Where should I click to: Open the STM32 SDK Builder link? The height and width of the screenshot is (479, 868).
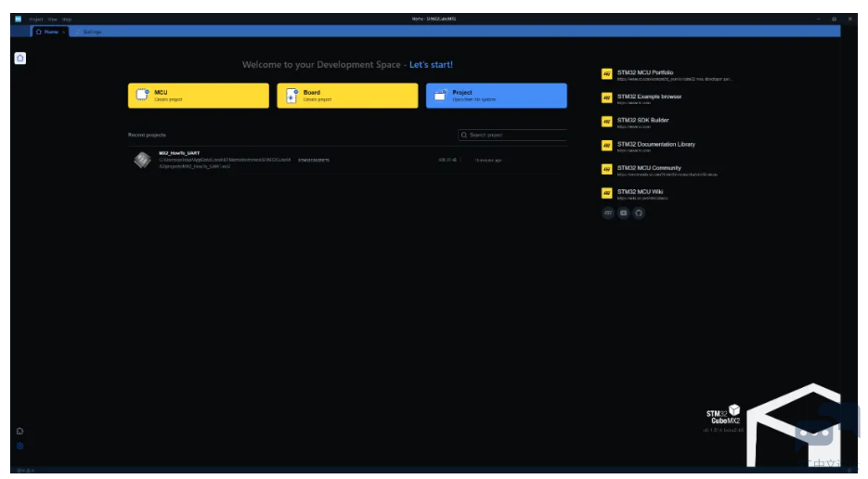[x=643, y=120]
